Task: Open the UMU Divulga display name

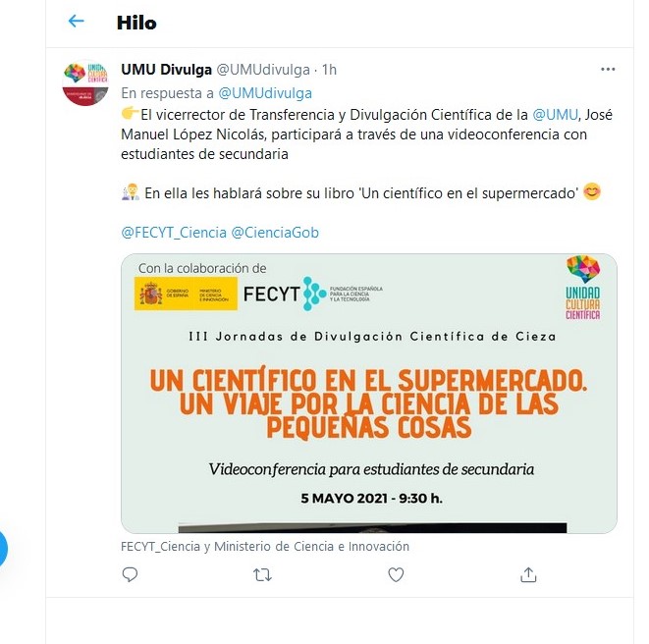Action: click(166, 70)
